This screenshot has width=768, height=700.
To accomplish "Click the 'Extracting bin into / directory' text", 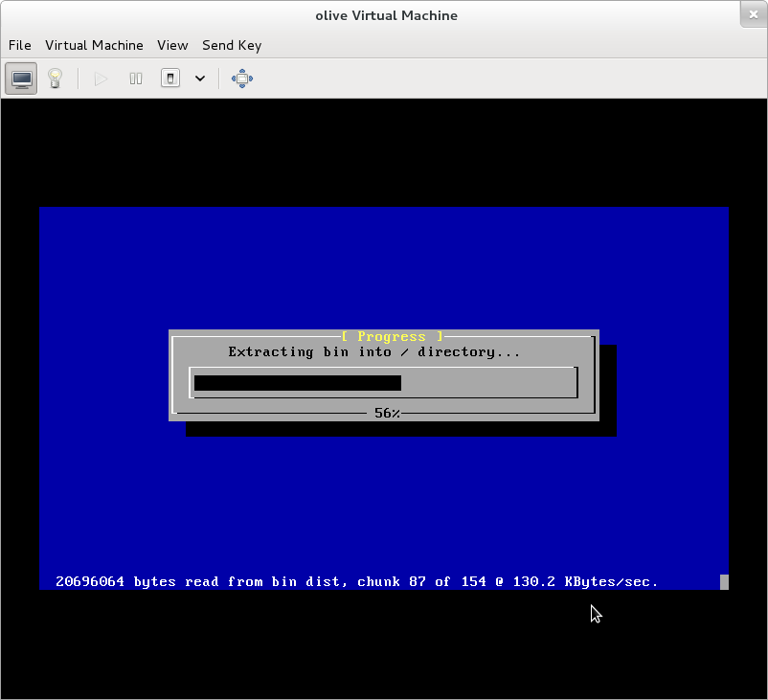I will 374,352.
